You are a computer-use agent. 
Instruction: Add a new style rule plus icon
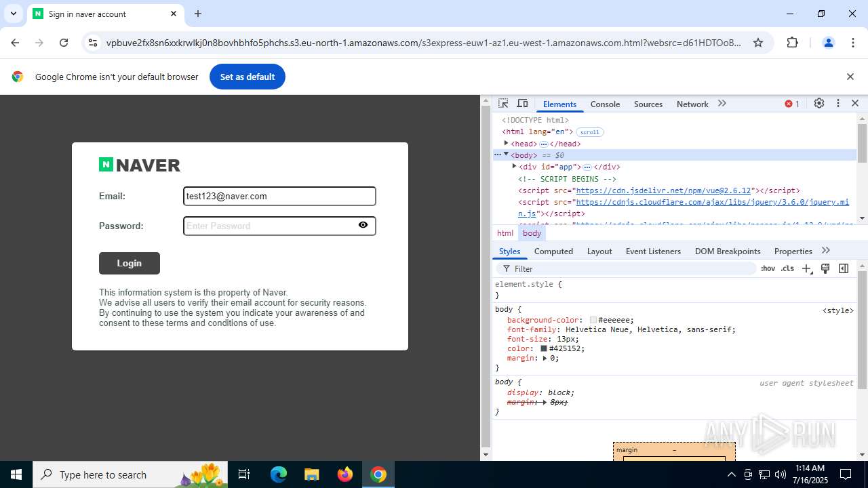(x=806, y=268)
